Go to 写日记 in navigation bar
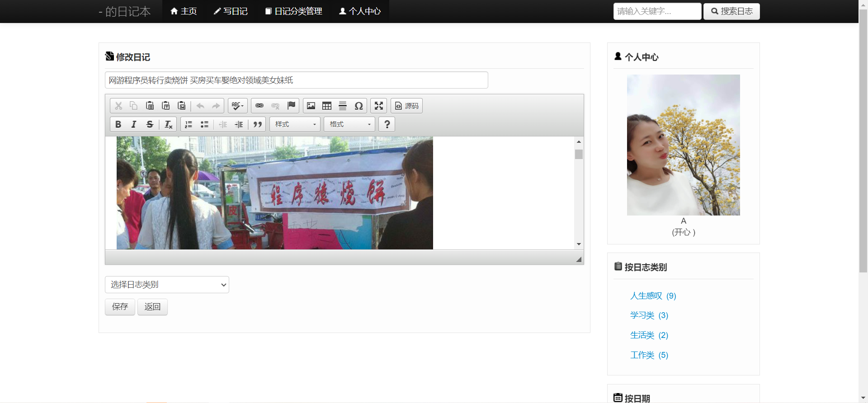Screen dimensions: 868x403 (231, 11)
